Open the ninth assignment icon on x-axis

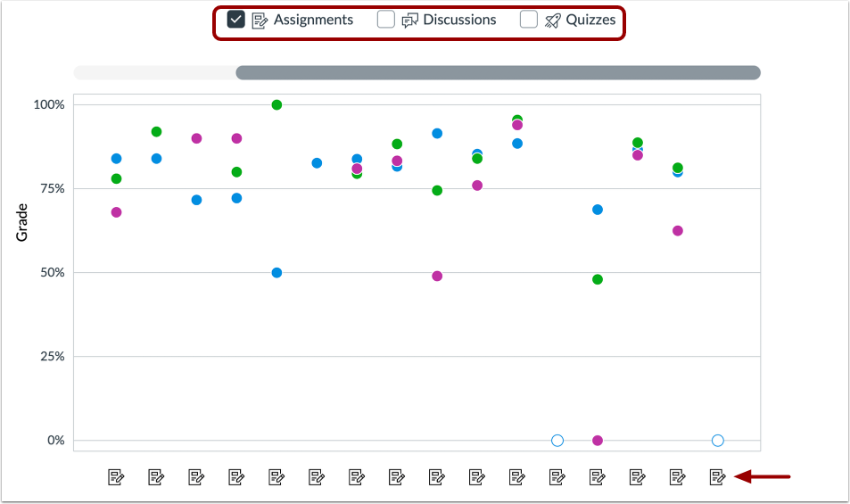click(437, 477)
